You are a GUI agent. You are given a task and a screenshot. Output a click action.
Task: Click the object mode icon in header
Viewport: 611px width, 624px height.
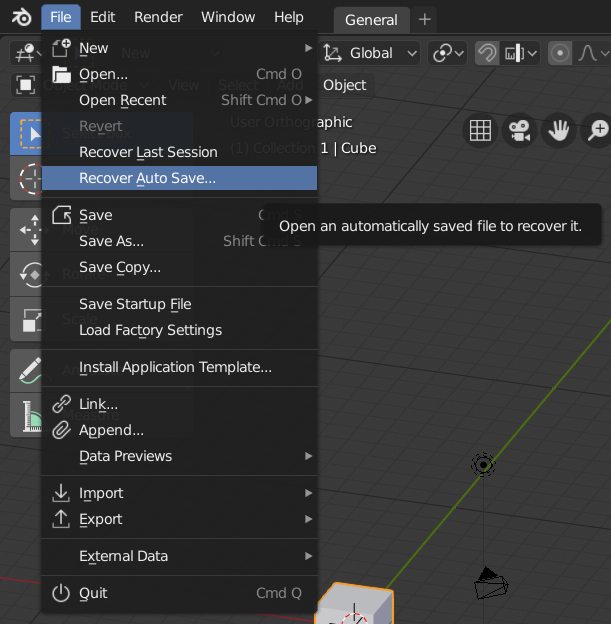25,85
